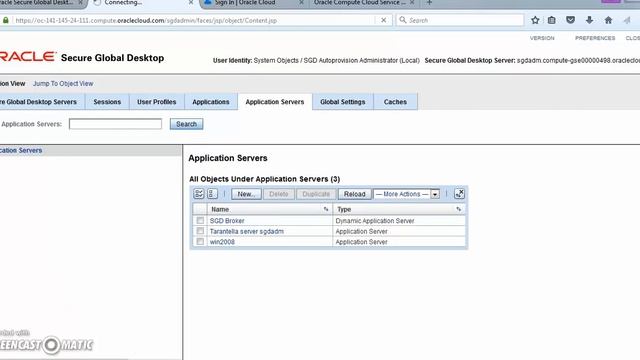Check the SGD Broker row checkbox
The image size is (640, 360).
click(200, 220)
